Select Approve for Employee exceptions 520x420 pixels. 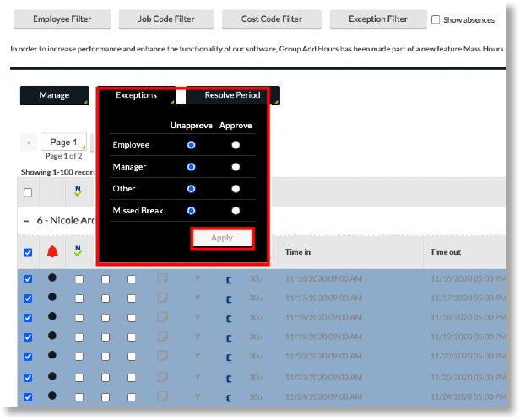tap(236, 145)
